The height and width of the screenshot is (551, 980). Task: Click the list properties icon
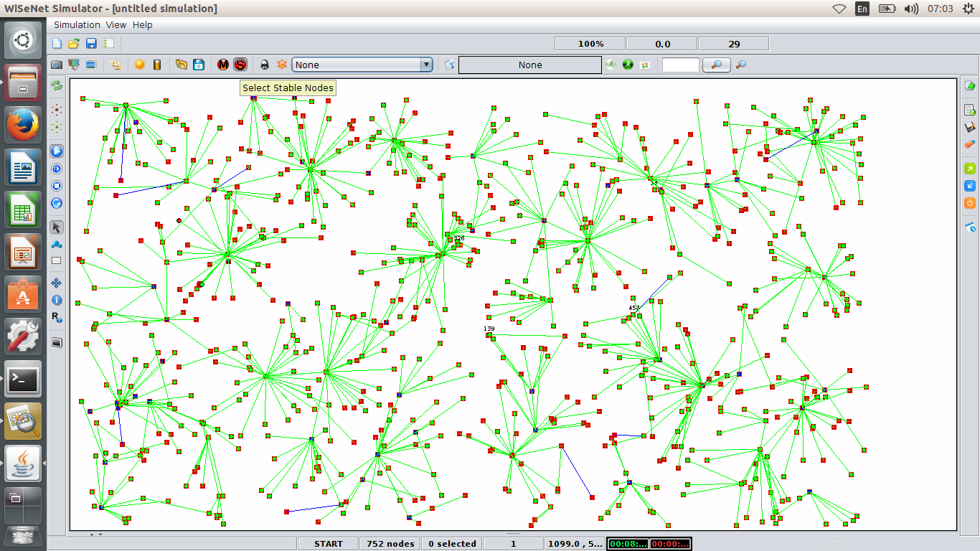(x=108, y=44)
